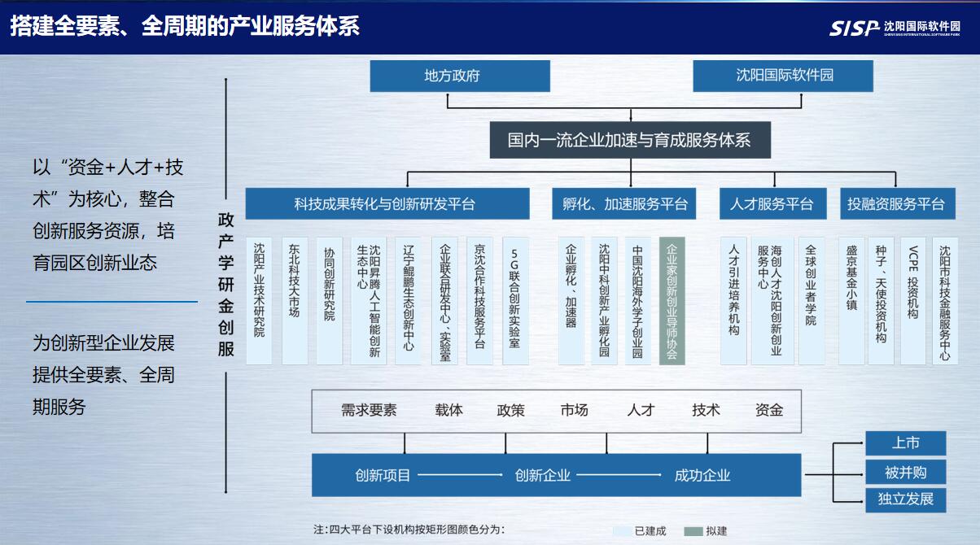Click the 沈阳国际软件园 box in the chart
The width and height of the screenshot is (980, 545).
pos(783,76)
